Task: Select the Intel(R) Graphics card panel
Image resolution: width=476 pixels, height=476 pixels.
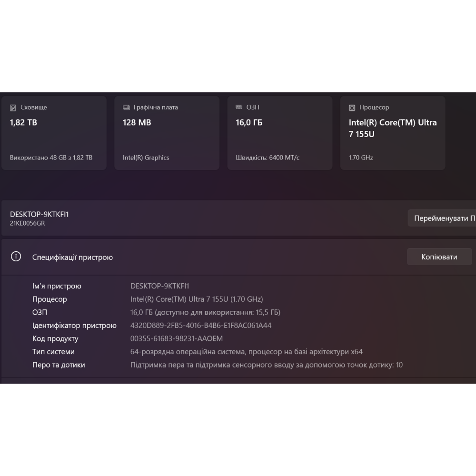Action: (x=167, y=132)
